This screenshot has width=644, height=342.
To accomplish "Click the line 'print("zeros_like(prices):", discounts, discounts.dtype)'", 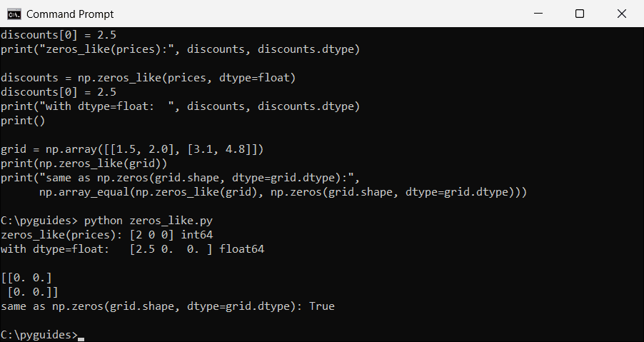I will [180, 49].
